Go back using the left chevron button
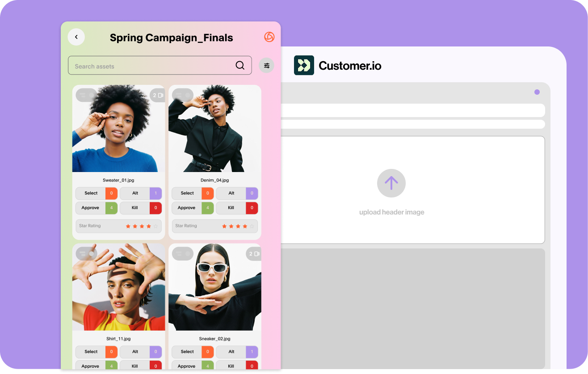This screenshot has height=374, width=588. click(x=76, y=37)
